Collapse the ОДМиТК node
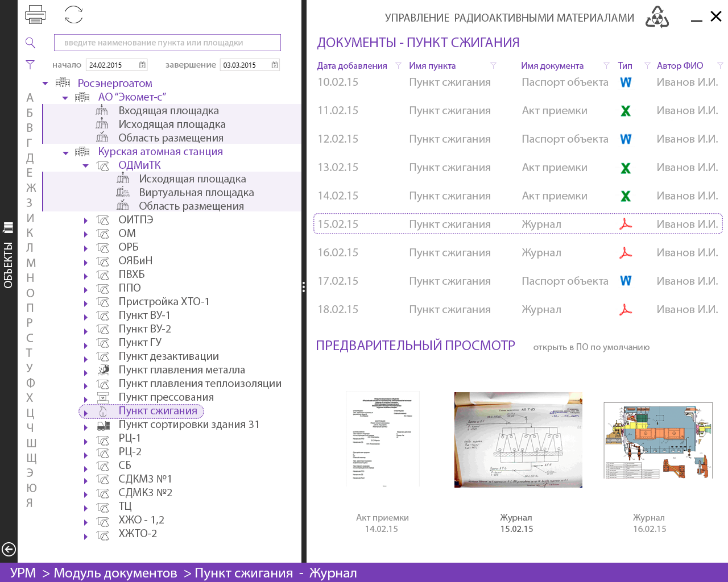 point(86,166)
